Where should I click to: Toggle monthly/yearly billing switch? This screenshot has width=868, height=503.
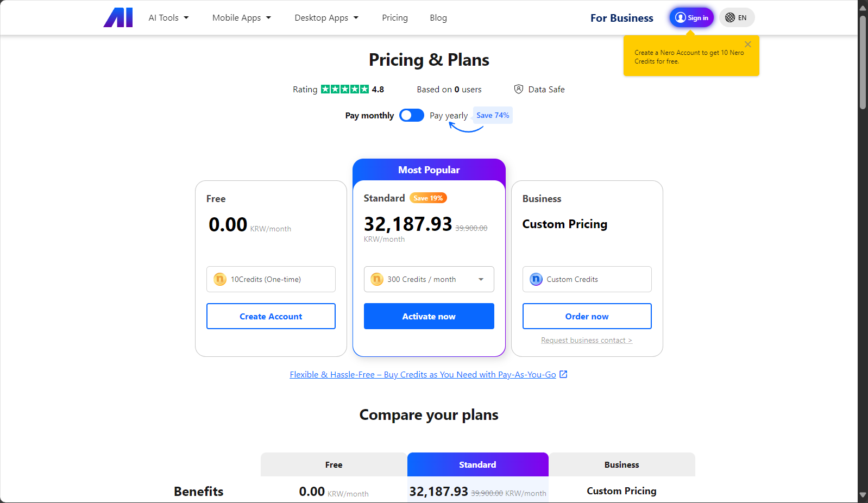[411, 115]
